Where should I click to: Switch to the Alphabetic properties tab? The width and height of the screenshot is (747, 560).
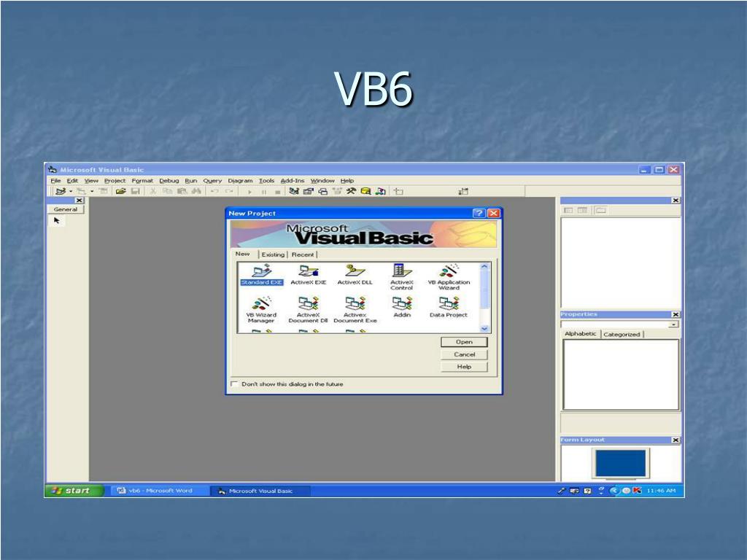click(580, 333)
